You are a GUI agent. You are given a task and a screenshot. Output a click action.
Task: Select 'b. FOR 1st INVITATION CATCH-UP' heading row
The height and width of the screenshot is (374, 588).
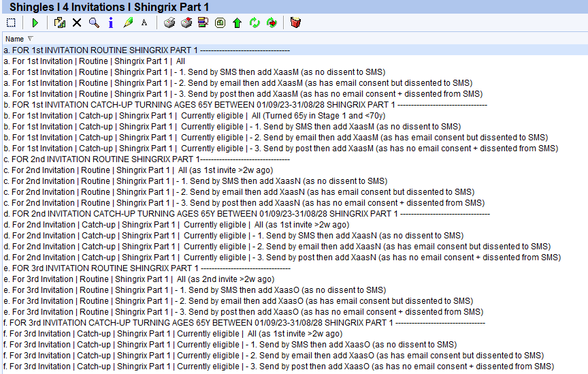295,105
